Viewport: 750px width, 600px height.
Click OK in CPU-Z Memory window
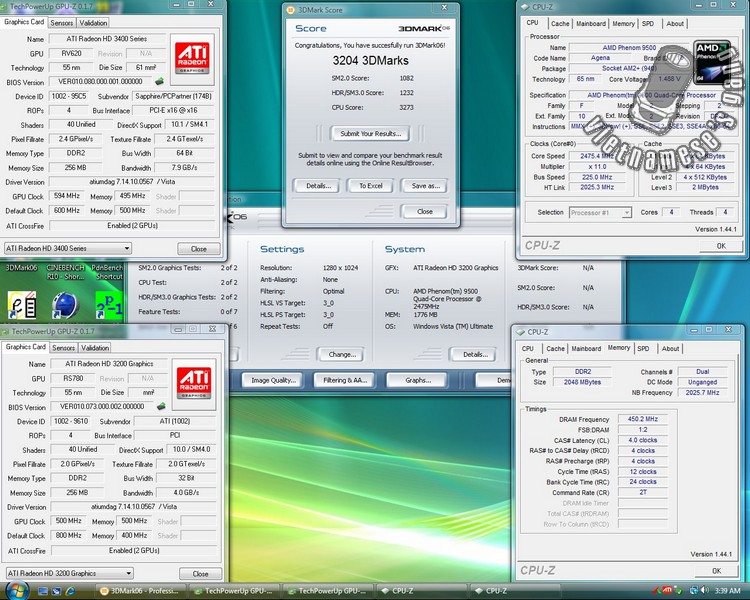coord(716,571)
